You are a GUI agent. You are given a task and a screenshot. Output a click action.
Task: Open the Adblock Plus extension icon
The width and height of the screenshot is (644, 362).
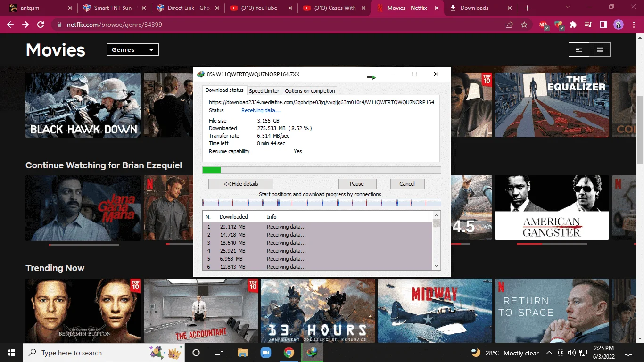(544, 25)
